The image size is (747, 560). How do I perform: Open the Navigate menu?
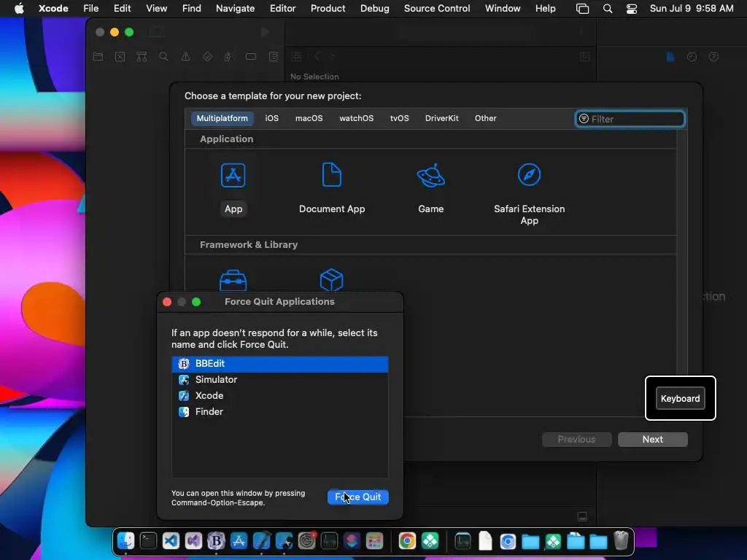coord(236,9)
